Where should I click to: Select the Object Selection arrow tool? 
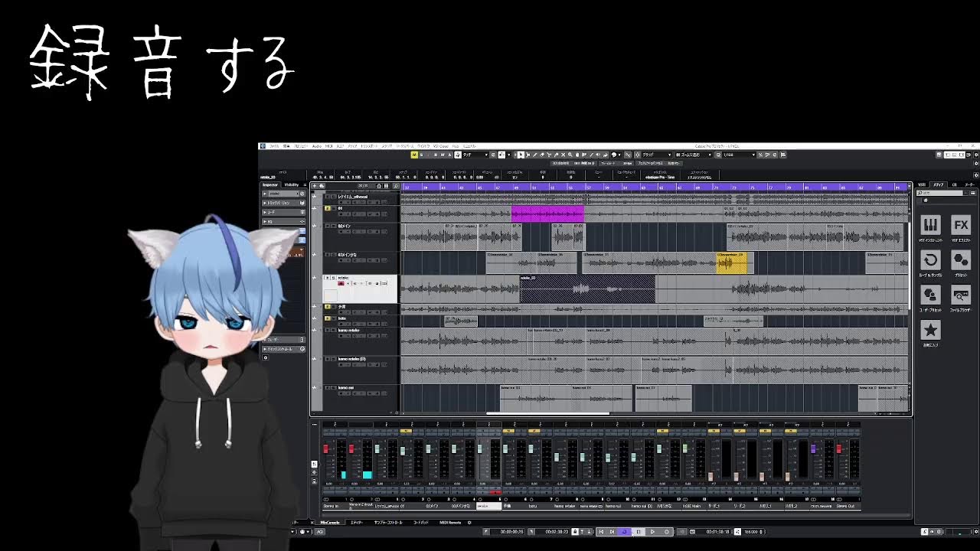tap(521, 155)
